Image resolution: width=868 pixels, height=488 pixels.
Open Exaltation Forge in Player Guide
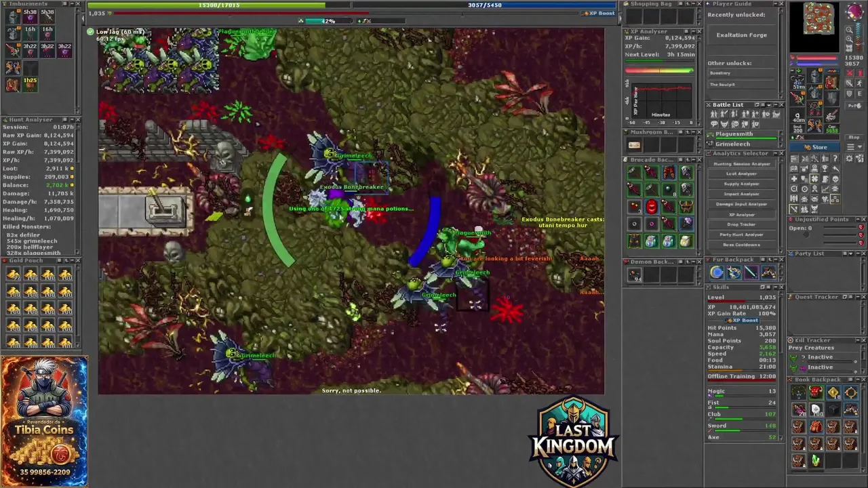pos(742,35)
